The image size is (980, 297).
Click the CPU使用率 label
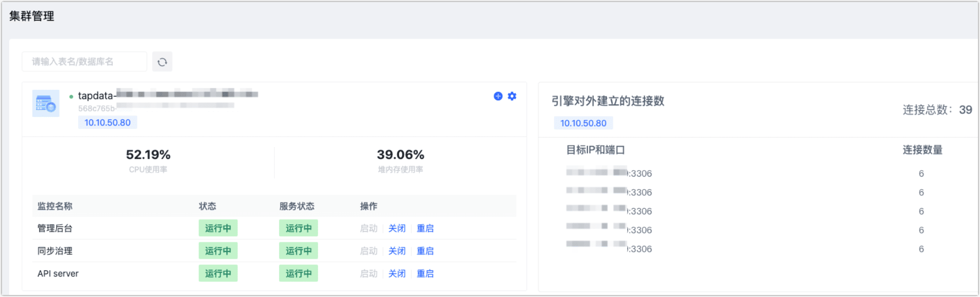(148, 170)
